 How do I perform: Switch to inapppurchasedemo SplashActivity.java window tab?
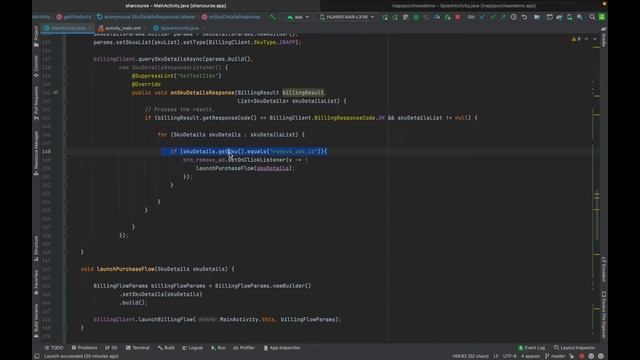[x=463, y=6]
